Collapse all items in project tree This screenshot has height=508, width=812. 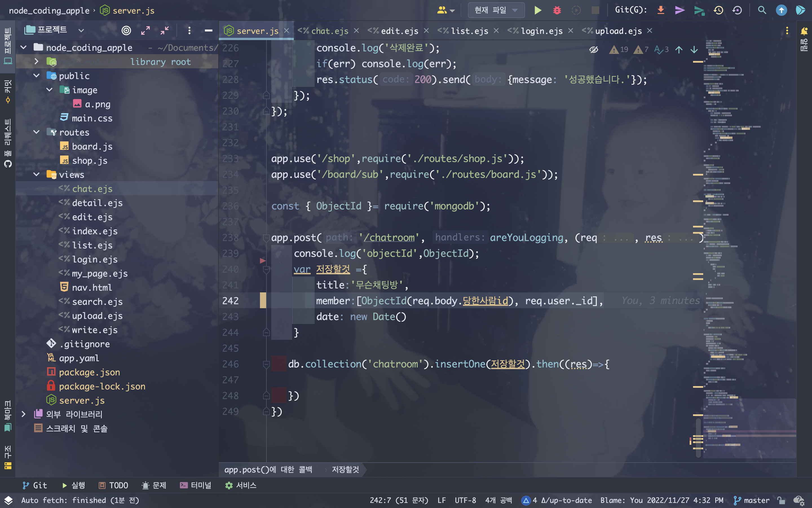pyautogui.click(x=164, y=30)
